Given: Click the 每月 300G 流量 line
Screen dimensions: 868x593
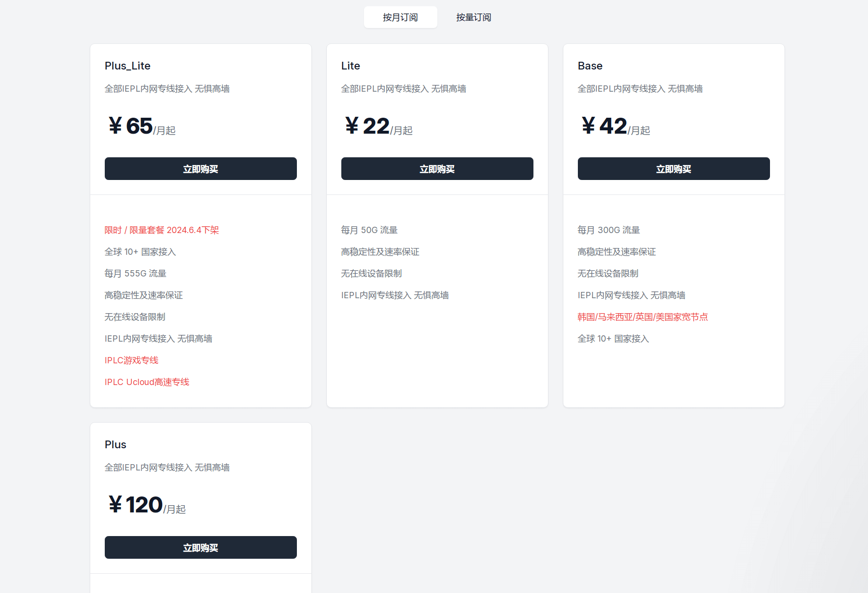Looking at the screenshot, I should [608, 230].
